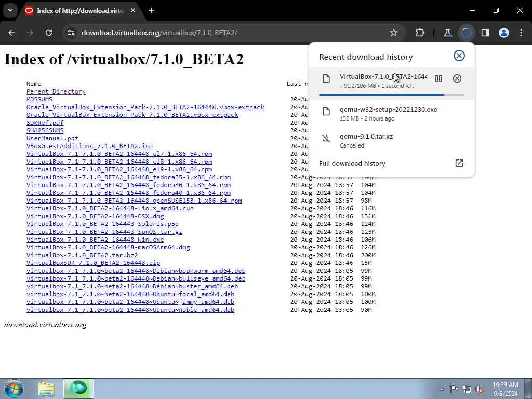Screen dimensions: 532x399
Task: Download the Linux_amd64.run installer
Action: click(x=110, y=209)
